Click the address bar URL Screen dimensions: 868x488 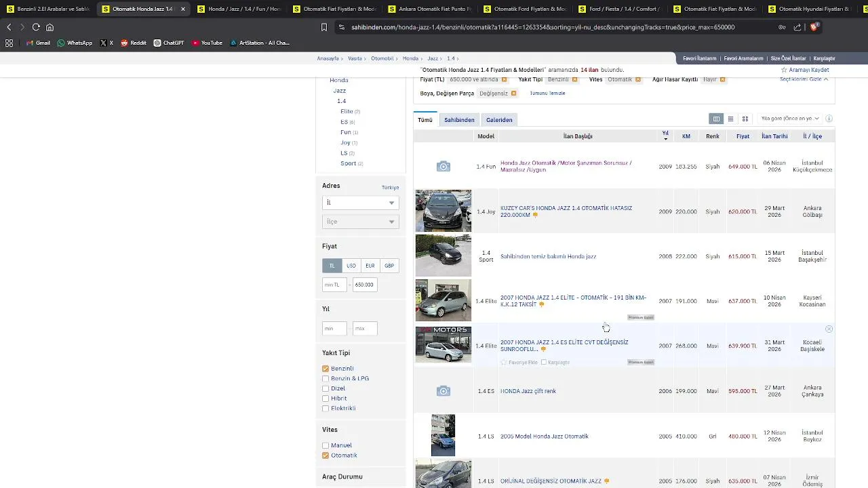click(542, 27)
